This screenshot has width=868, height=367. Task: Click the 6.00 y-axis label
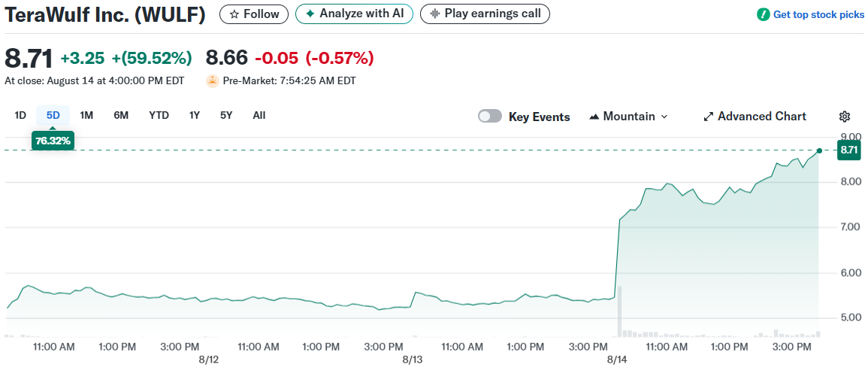click(x=851, y=272)
